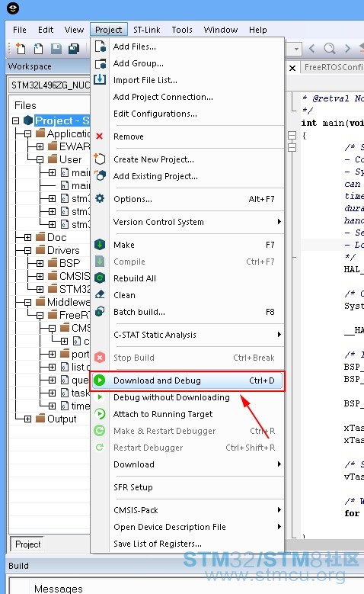The image size is (364, 594).
Task: Click the Add Files document icon
Action: coord(100,47)
